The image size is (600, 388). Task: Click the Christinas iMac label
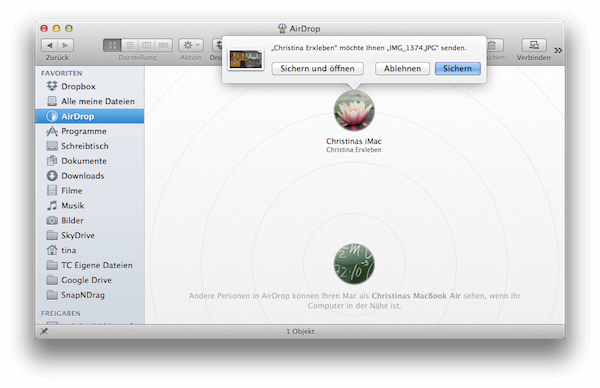tap(354, 141)
